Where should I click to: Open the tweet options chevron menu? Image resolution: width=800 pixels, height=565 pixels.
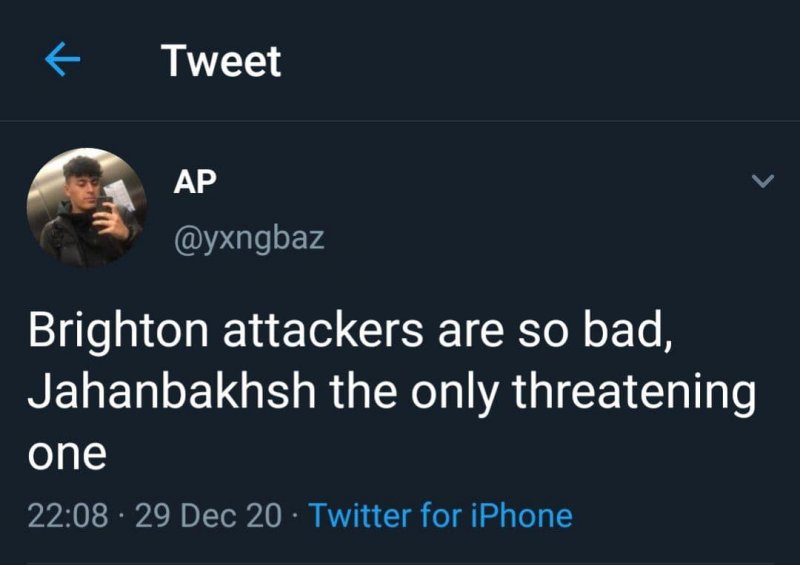pos(762,182)
